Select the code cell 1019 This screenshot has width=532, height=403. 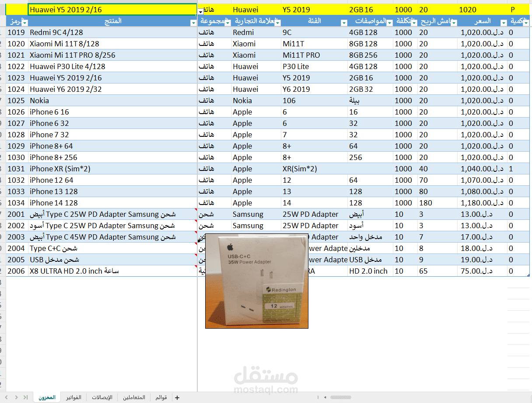pos(17,32)
